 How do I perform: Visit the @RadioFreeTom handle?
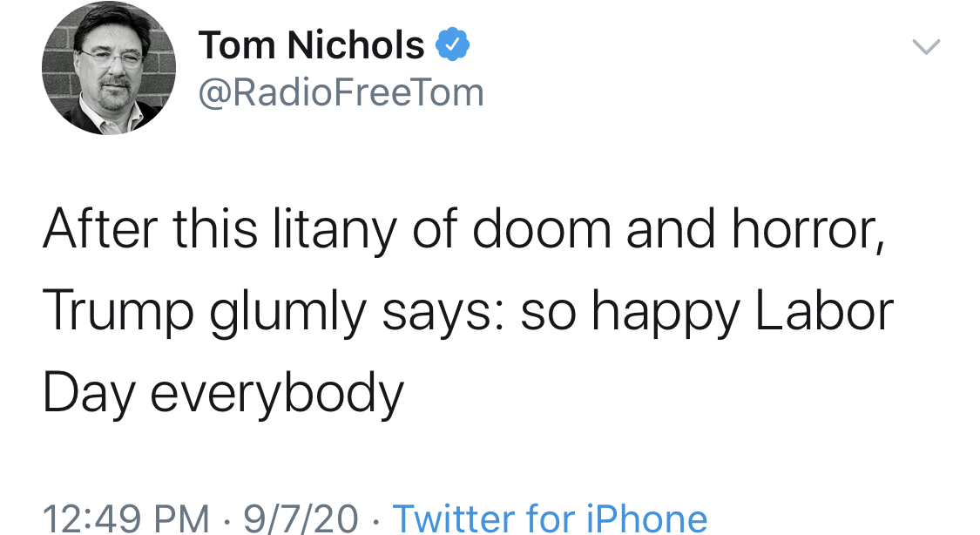tap(341, 92)
